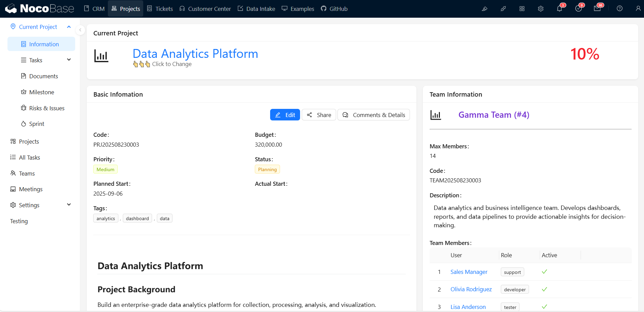Click the notification bell icon
Image resolution: width=644 pixels, height=312 pixels.
pos(559,9)
